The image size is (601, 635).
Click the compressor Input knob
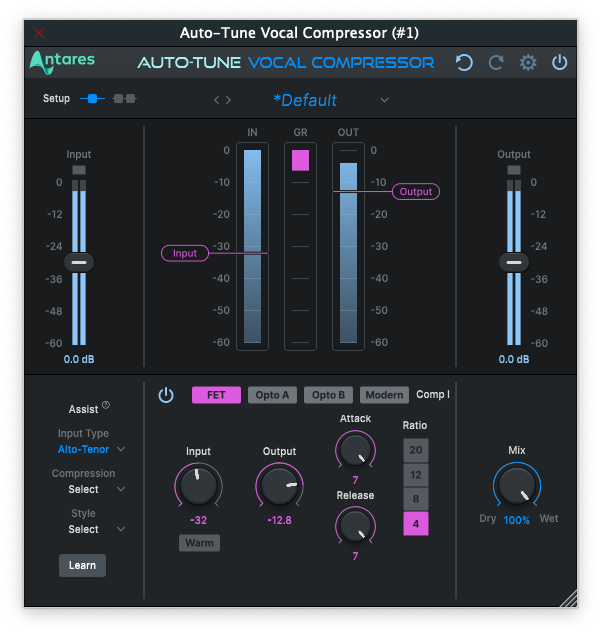tap(198, 485)
